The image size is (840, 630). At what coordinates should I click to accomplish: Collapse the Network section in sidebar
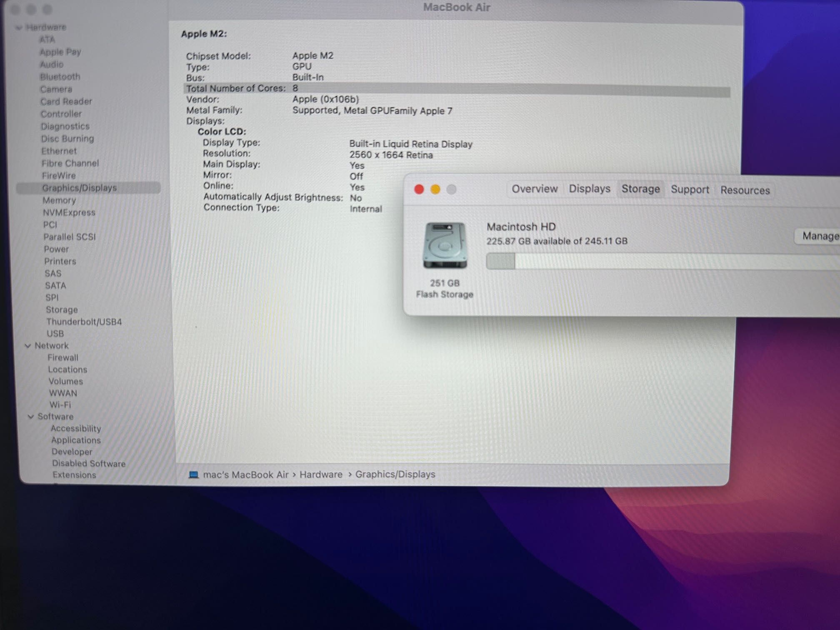pos(28,346)
